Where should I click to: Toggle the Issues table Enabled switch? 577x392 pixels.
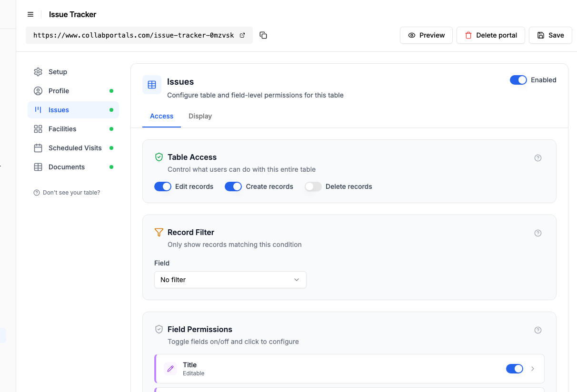[x=518, y=80]
